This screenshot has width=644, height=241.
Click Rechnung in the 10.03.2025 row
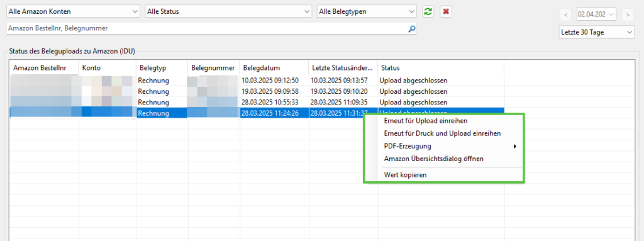pos(153,80)
